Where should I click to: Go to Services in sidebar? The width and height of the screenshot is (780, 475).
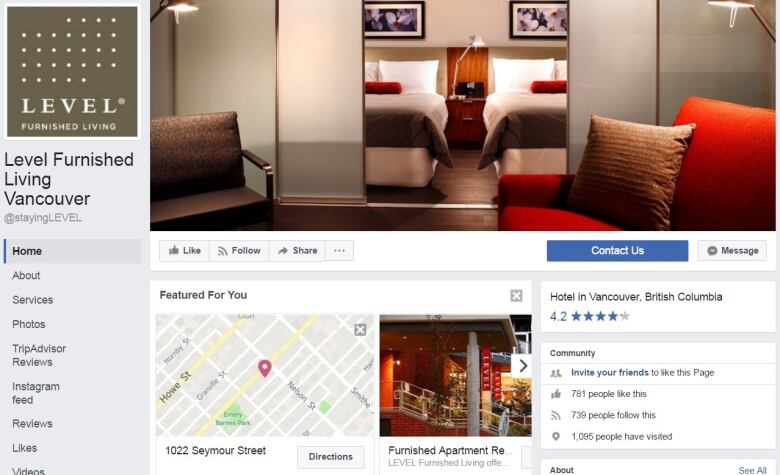(x=33, y=300)
